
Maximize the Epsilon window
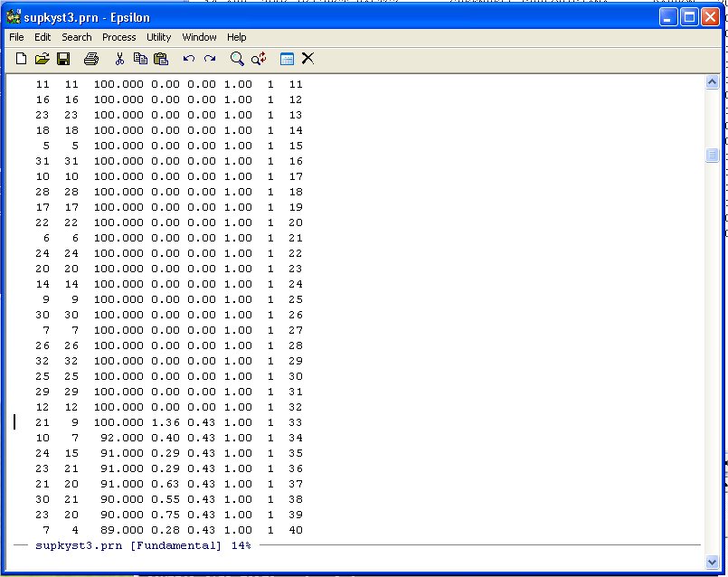tap(689, 16)
